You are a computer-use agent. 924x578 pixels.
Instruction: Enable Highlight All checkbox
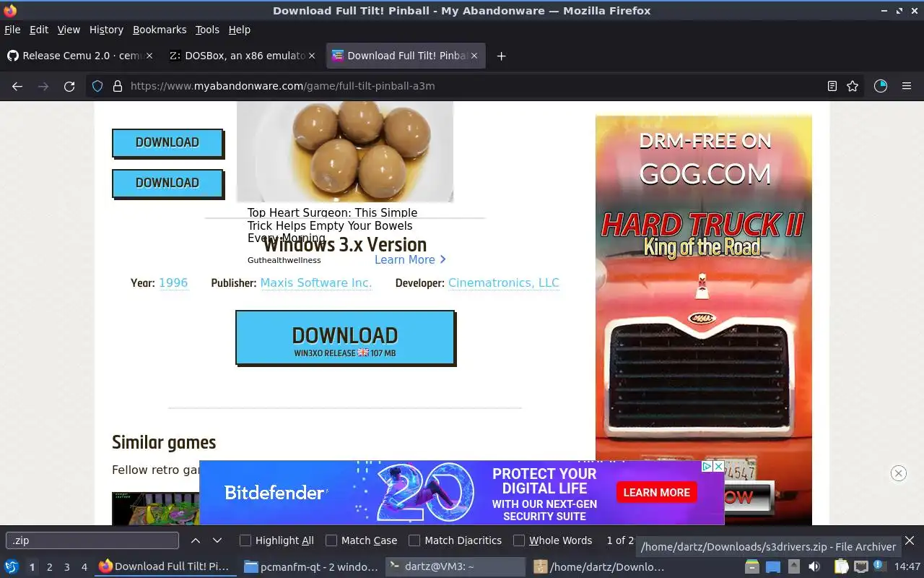[245, 540]
